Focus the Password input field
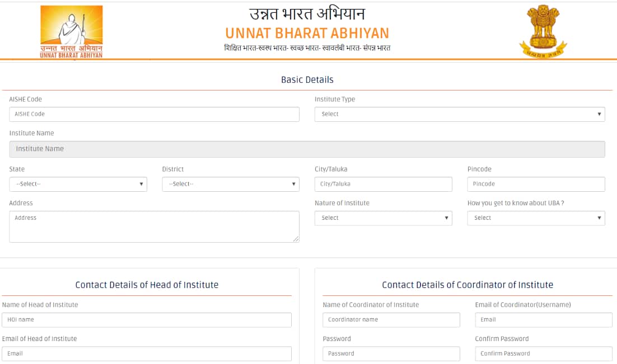Image resolution: width=617 pixels, height=364 pixels. coord(391,353)
